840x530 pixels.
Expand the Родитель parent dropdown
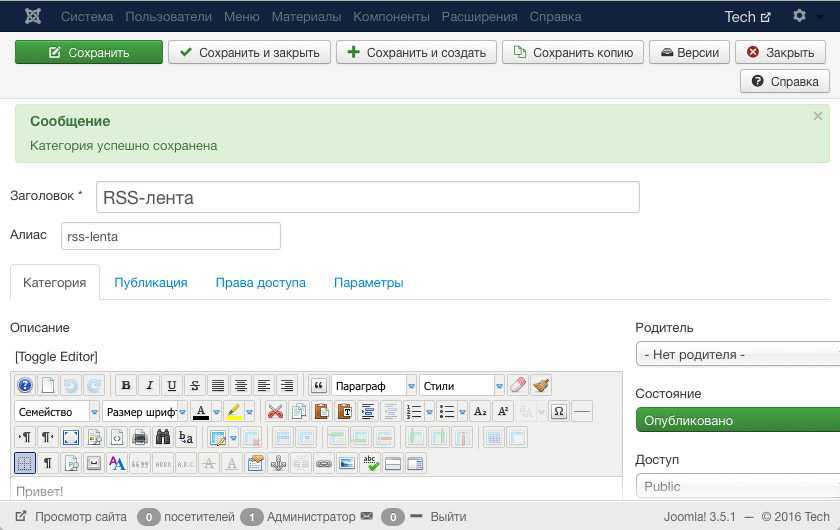click(x=737, y=354)
